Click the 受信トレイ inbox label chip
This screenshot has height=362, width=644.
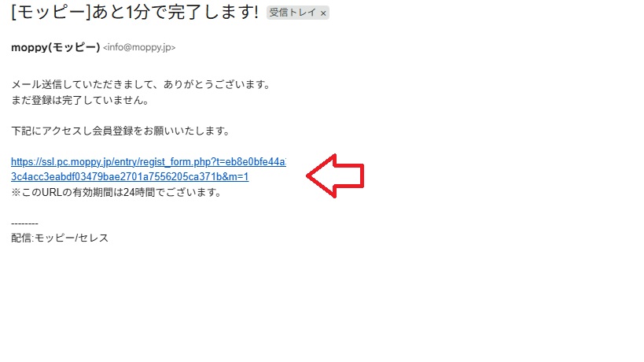tap(297, 13)
